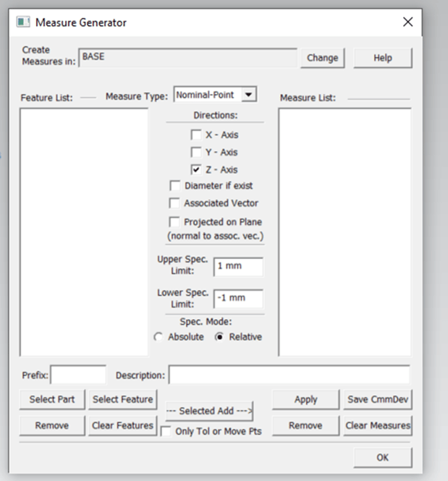Click into the Description field
This screenshot has height=481, width=448.
(x=289, y=374)
